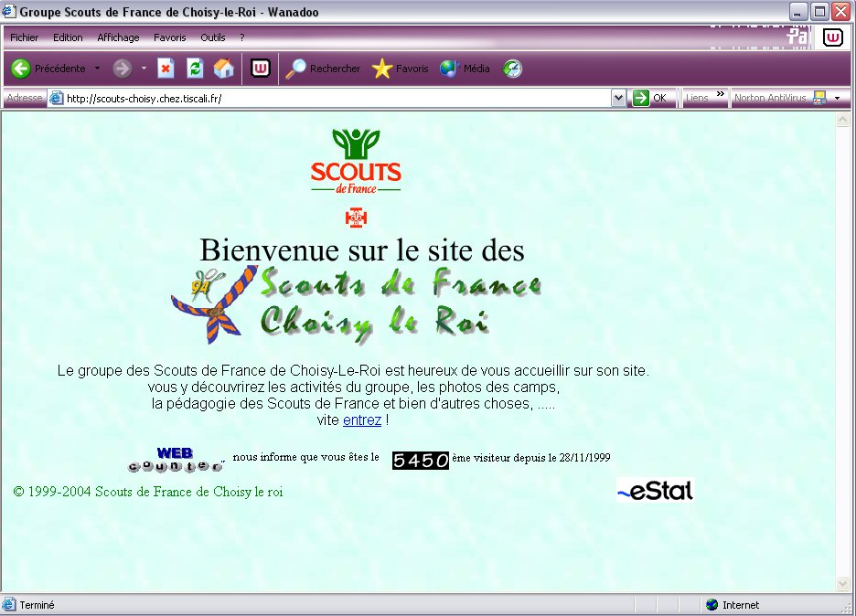The image size is (856, 616).
Task: Open Favoris star panel
Action: [382, 69]
